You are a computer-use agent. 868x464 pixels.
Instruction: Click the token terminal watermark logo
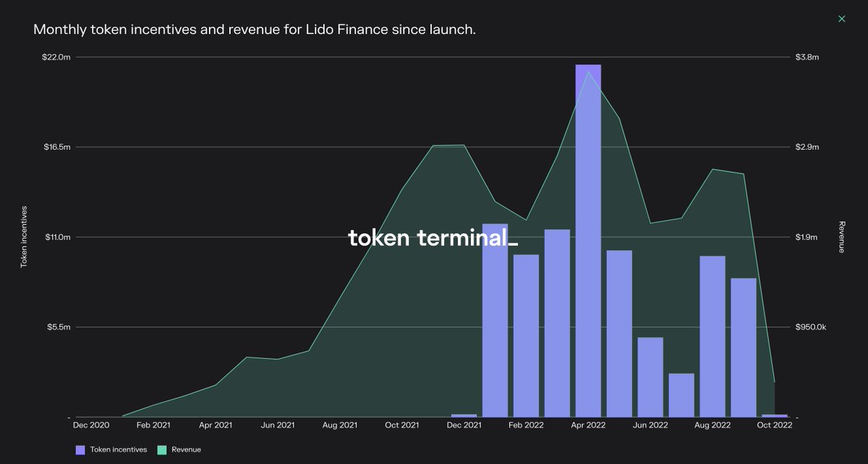point(433,237)
